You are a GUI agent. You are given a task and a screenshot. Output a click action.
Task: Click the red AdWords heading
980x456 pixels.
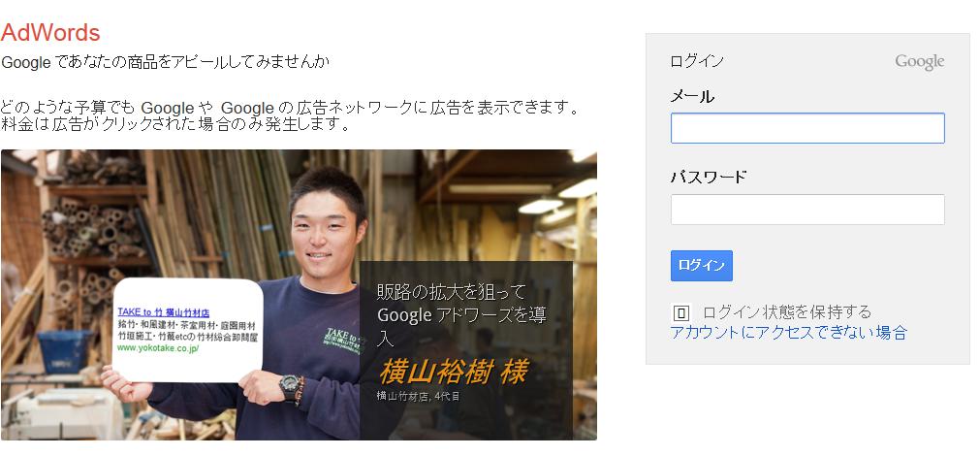[x=50, y=33]
